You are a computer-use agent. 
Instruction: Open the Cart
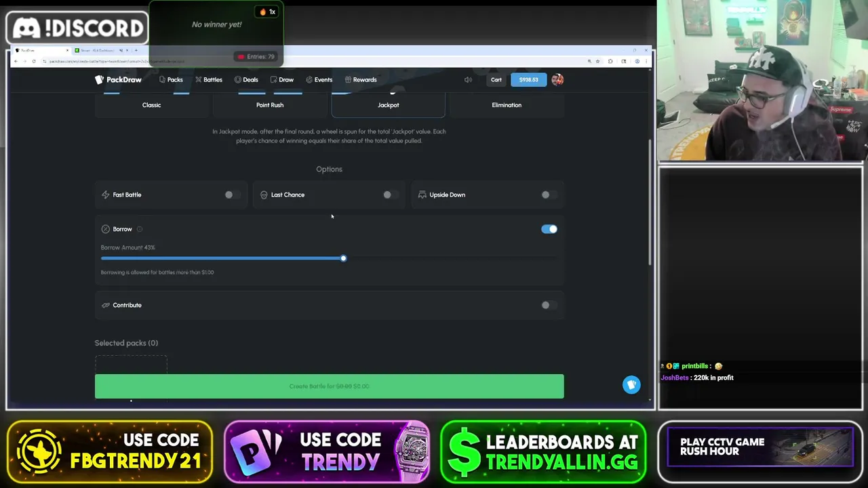(x=496, y=79)
